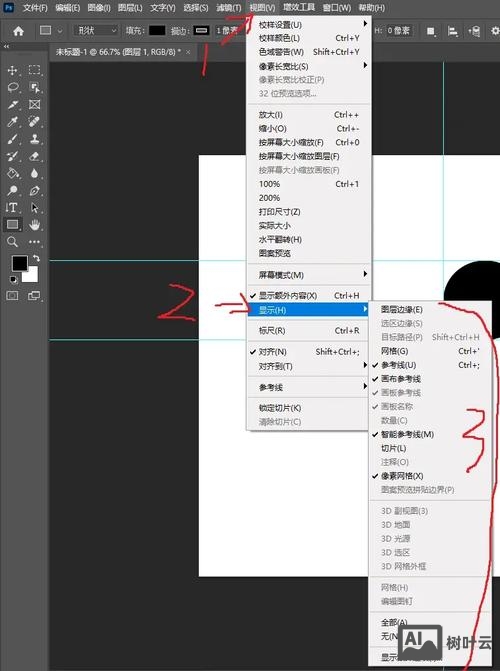The image size is (500, 671).
Task: Select the Rectangular Marquee tool
Action: (x=34, y=70)
